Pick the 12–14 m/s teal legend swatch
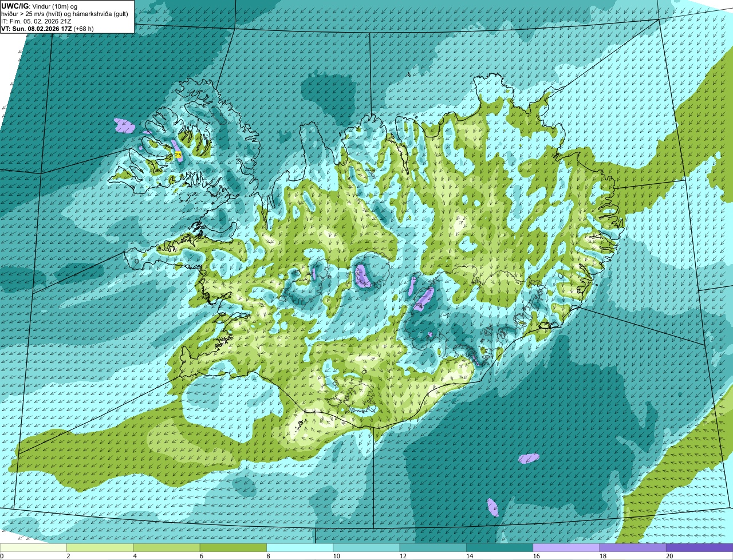This screenshot has width=733, height=560. tap(433, 547)
